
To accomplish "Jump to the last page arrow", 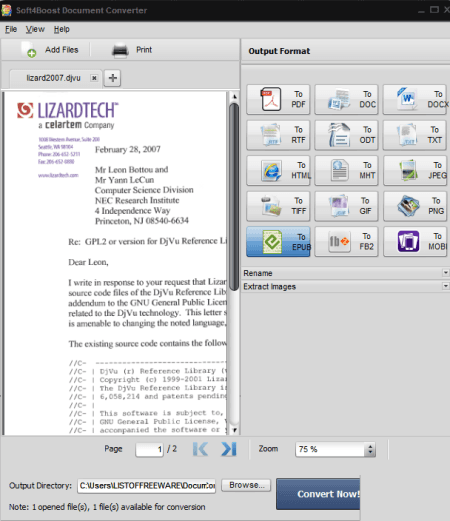I will pyautogui.click(x=229, y=449).
